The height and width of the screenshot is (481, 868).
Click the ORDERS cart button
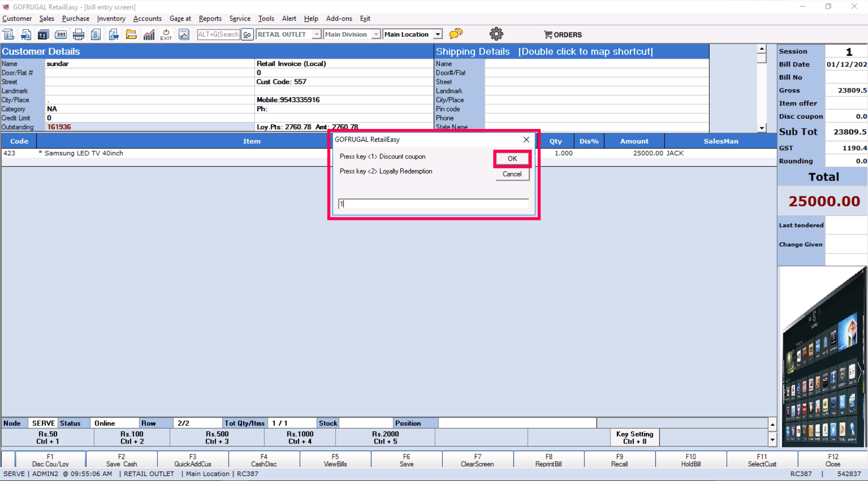[x=563, y=34]
